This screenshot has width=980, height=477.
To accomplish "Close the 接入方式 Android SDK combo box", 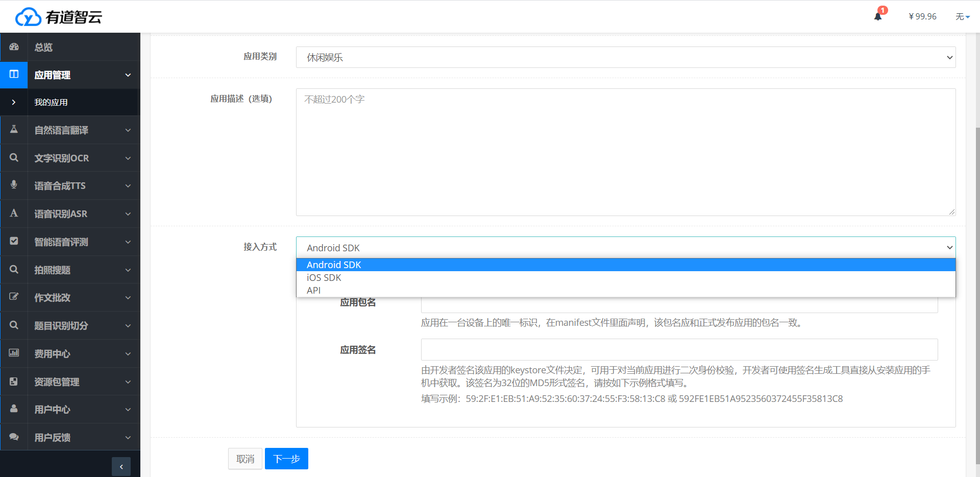I will pyautogui.click(x=626, y=247).
